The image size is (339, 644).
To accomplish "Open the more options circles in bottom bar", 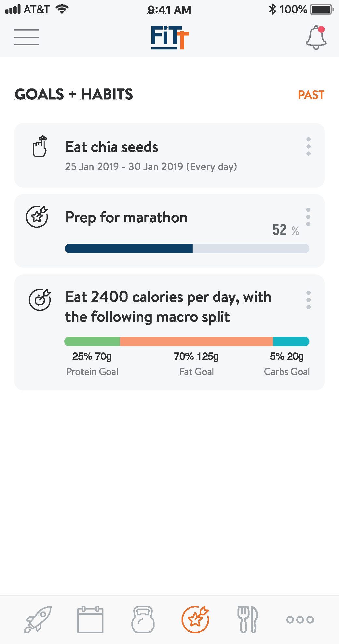I will point(300,620).
